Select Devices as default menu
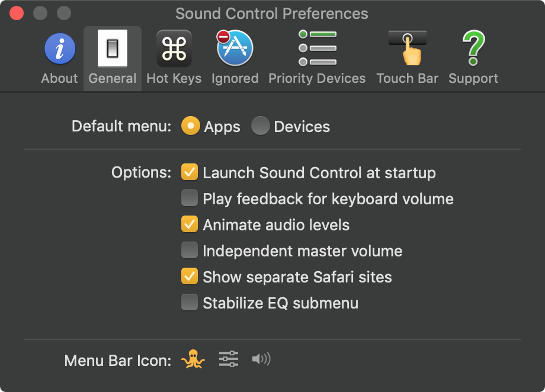This screenshot has height=392, width=545. (260, 126)
